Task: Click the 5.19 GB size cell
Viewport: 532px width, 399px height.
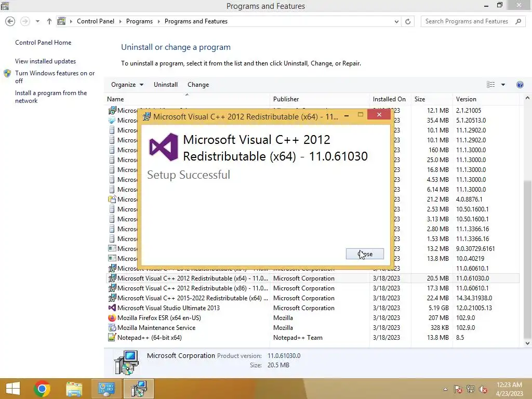Action: click(438, 308)
